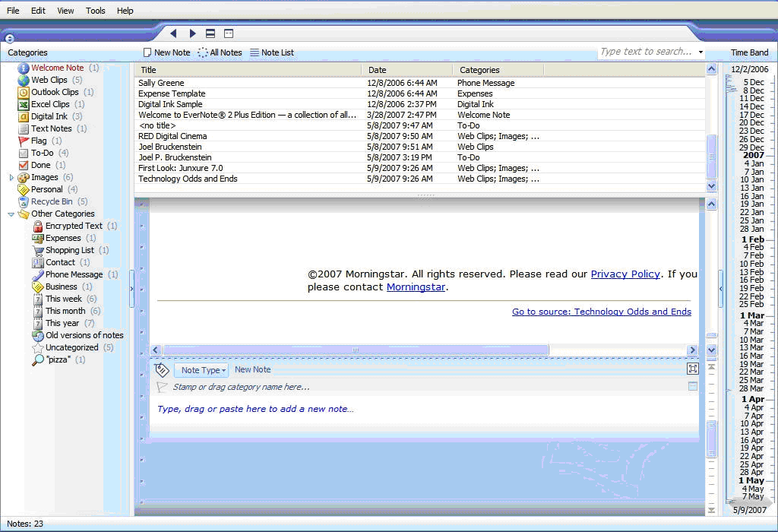
Task: Click the forward navigation arrow
Action: 192,33
